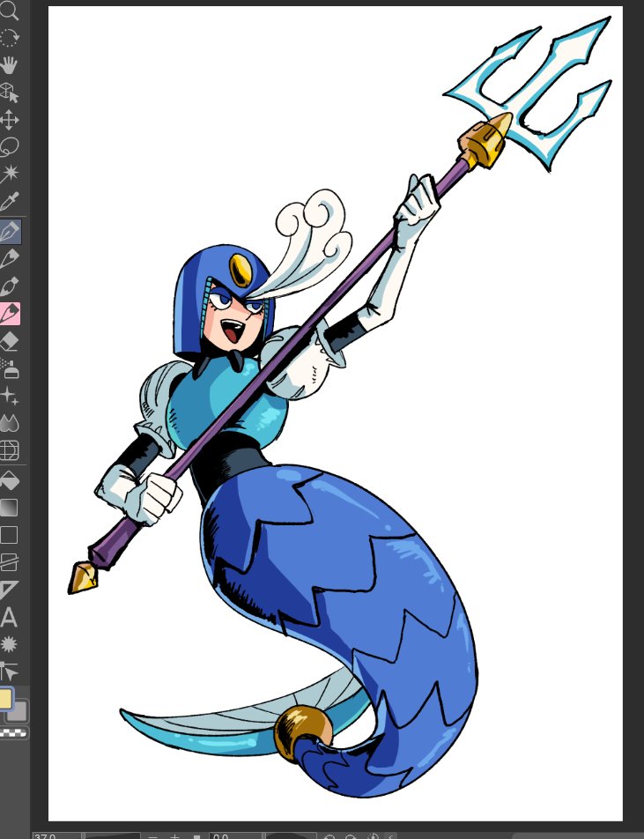Select the Move layer arrows tool

(x=9, y=120)
